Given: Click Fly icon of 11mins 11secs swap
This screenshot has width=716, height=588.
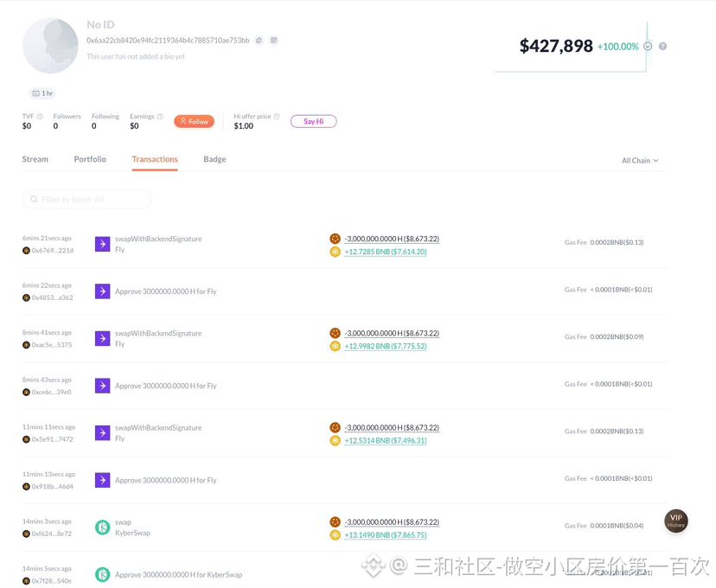Looking at the screenshot, I should pyautogui.click(x=102, y=432).
